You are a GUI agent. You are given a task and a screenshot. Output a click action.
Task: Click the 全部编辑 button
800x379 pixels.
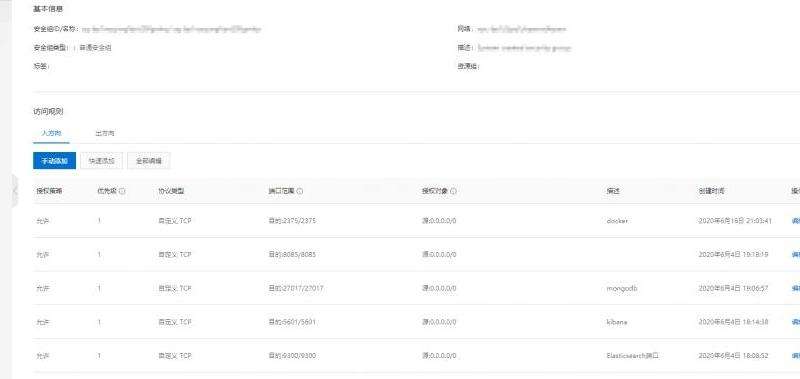click(148, 161)
